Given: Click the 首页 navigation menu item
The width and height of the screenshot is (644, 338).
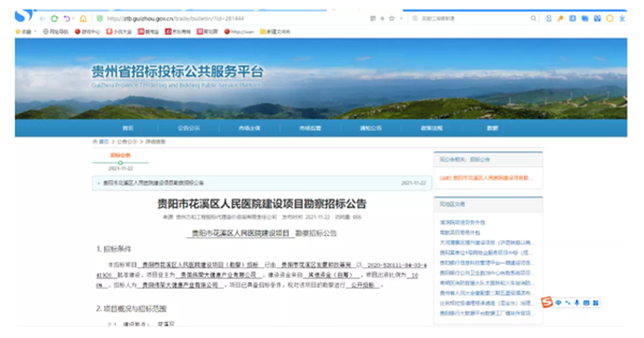Looking at the screenshot, I should point(128,128).
